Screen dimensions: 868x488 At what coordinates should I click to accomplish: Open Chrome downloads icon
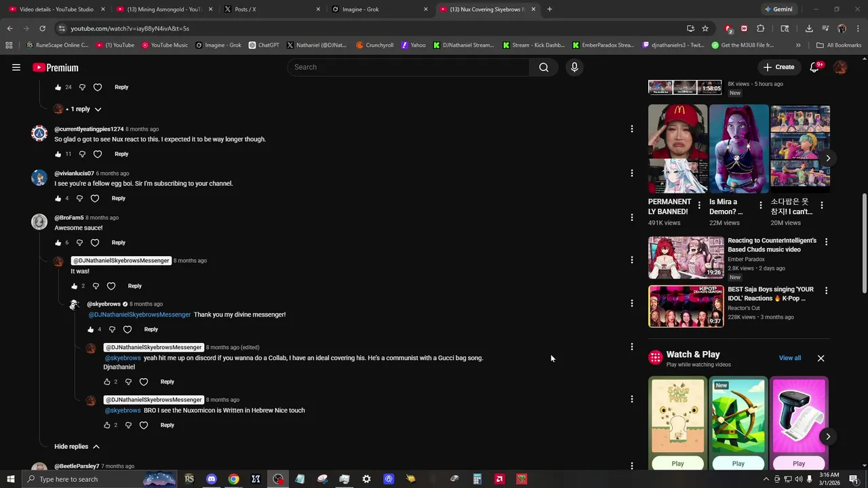(809, 28)
